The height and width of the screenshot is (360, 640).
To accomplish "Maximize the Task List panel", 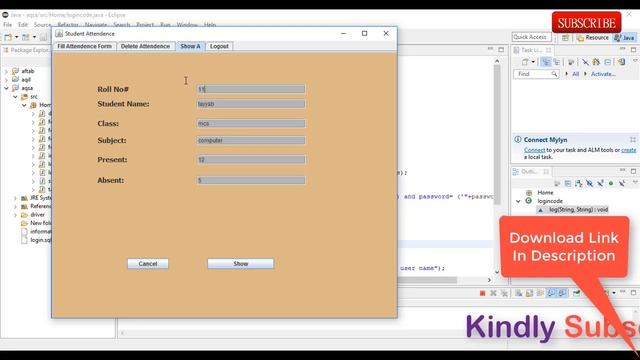I will (x=633, y=50).
